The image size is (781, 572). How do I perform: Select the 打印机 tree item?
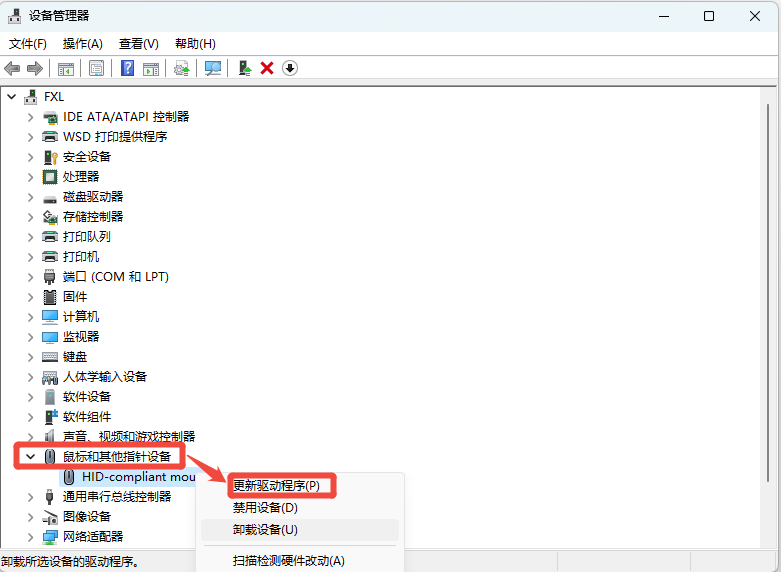[x=81, y=257]
